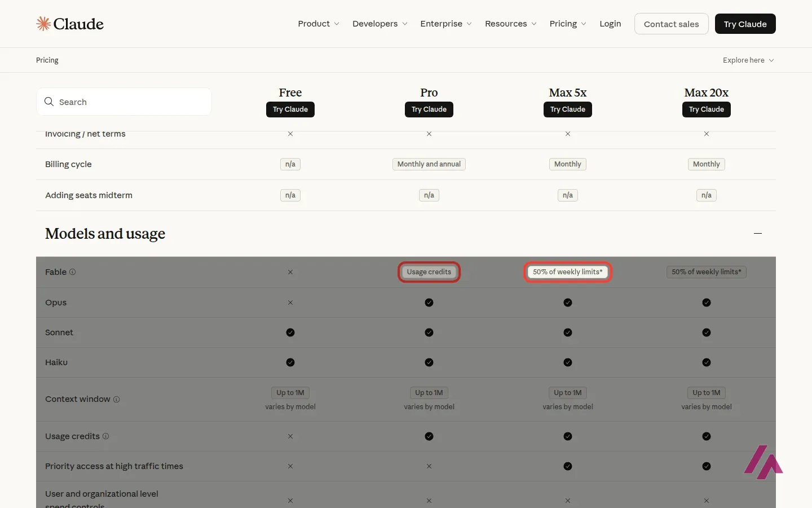Image resolution: width=812 pixels, height=508 pixels.
Task: Expand the Enterprise navigation menu
Action: click(446, 24)
